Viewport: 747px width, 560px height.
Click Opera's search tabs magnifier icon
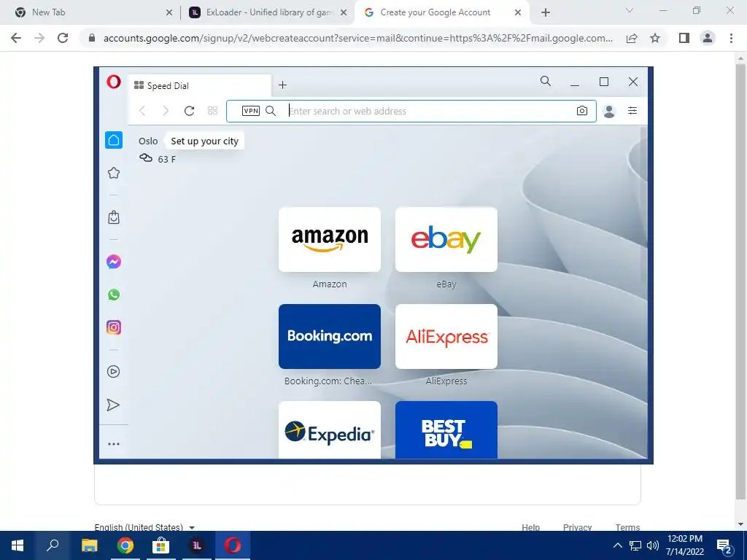546,82
